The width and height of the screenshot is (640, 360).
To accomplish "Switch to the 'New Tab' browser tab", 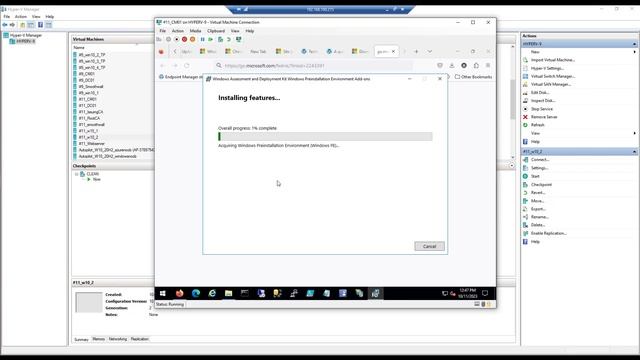I will pyautogui.click(x=258, y=51).
